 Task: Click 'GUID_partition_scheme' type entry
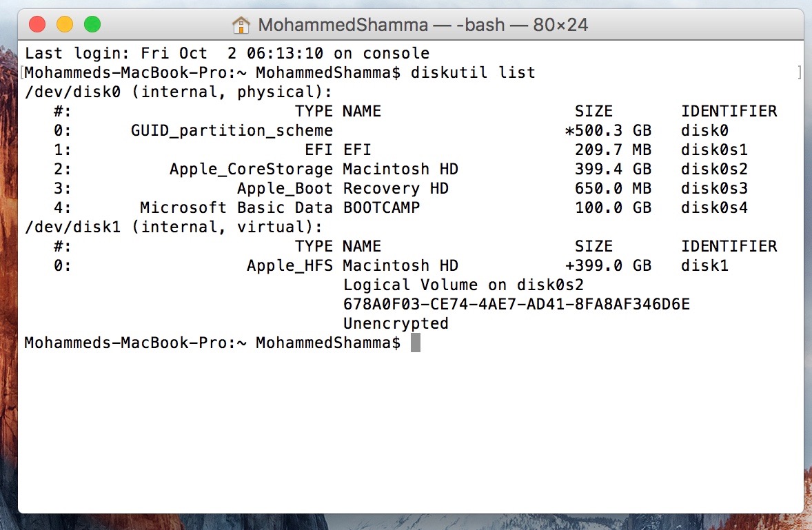(x=232, y=130)
